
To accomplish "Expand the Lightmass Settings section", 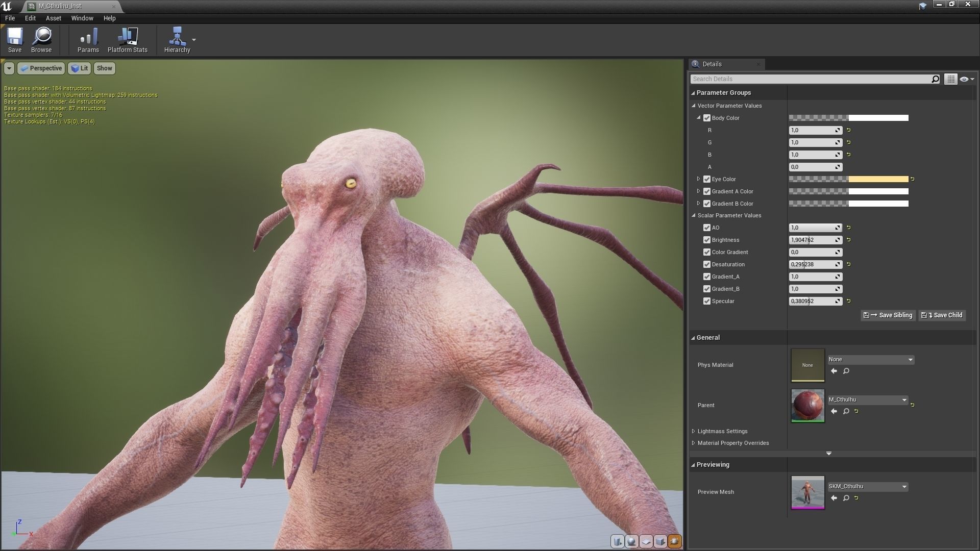I will tap(694, 431).
